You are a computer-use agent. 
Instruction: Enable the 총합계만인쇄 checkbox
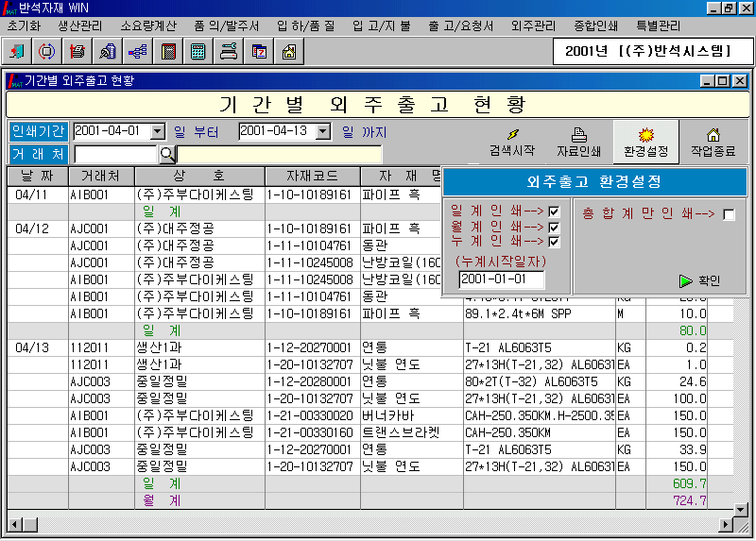(729, 215)
